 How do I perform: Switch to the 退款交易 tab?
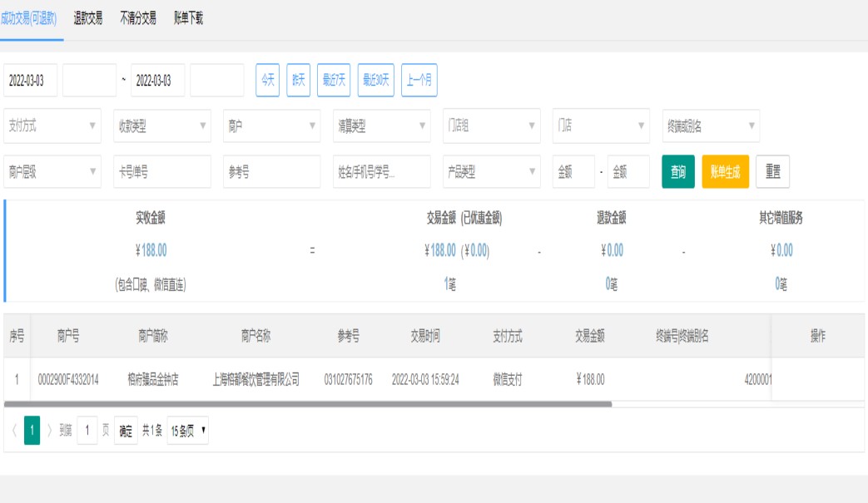pyautogui.click(x=88, y=18)
